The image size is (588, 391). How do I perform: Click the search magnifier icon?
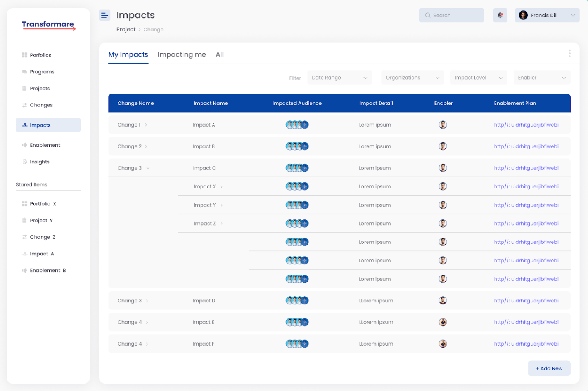click(x=428, y=15)
